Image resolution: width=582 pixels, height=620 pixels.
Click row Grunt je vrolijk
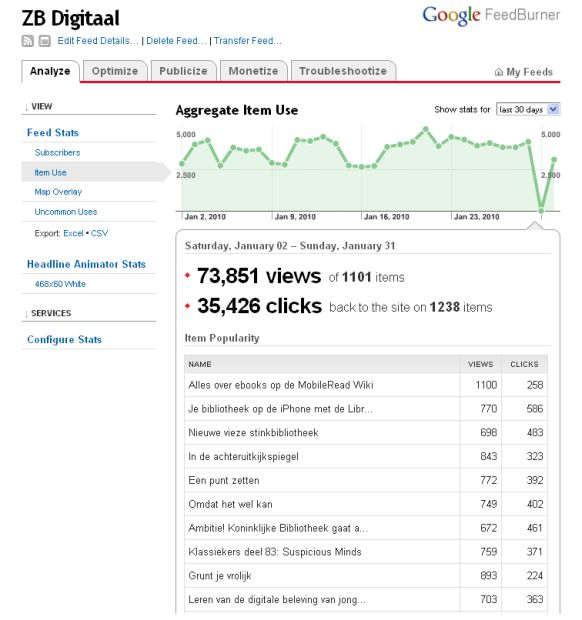pyautogui.click(x=366, y=576)
